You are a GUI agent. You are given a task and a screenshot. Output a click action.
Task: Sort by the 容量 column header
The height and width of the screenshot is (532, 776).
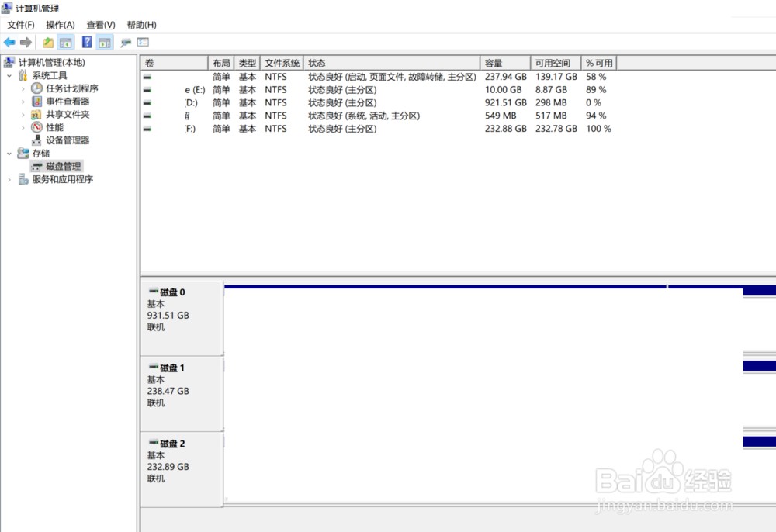click(x=505, y=64)
